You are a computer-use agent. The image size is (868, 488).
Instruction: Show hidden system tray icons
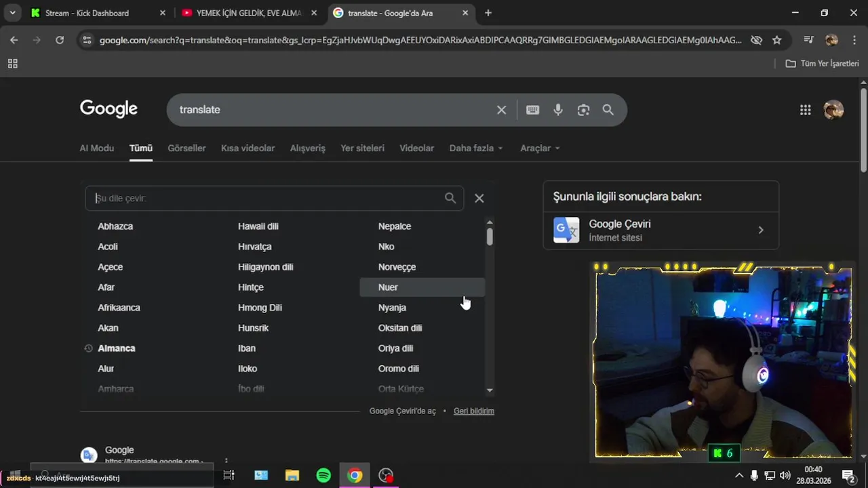[739, 475]
